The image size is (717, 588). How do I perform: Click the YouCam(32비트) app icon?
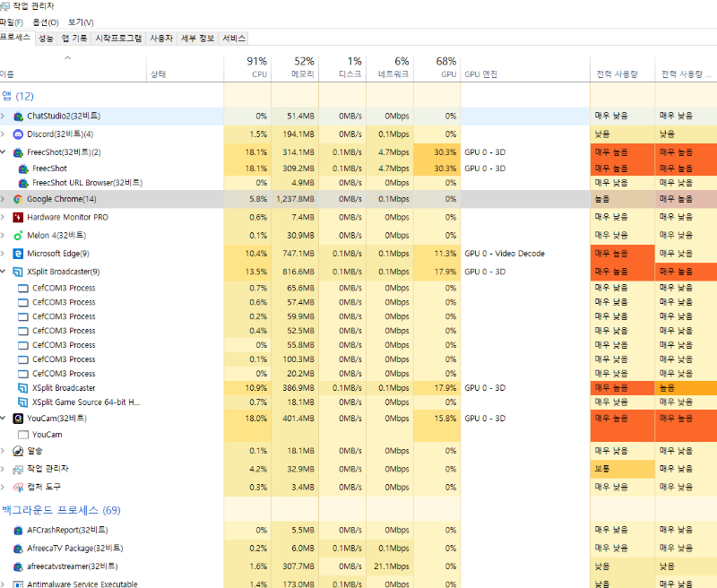[18, 419]
